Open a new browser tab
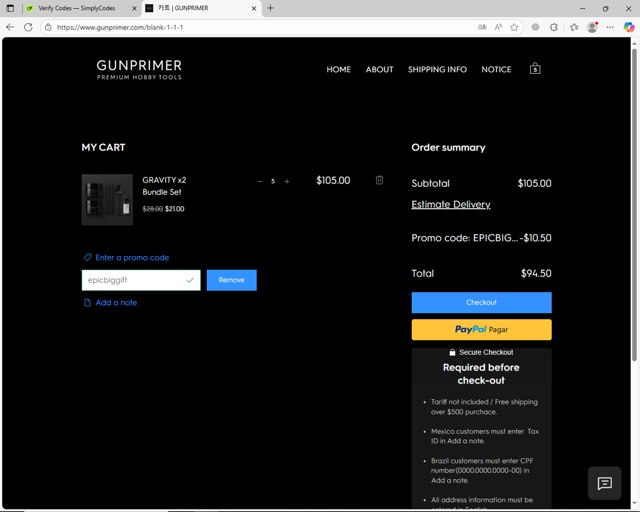This screenshot has height=512, width=640. coord(270,8)
